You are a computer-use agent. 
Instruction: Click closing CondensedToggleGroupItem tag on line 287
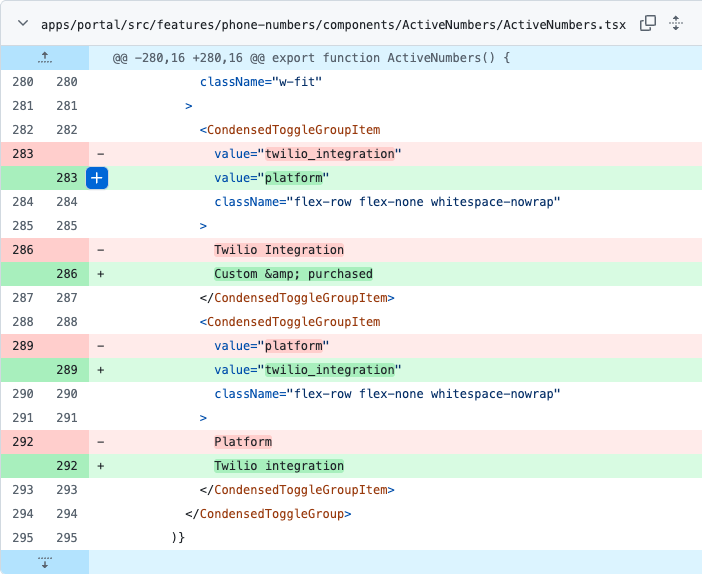pos(297,298)
